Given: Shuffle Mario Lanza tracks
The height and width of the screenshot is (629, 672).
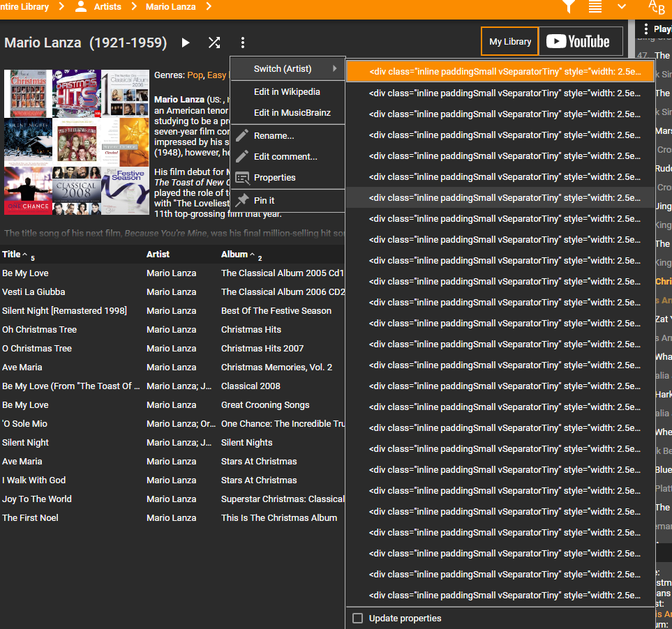Looking at the screenshot, I should (214, 43).
